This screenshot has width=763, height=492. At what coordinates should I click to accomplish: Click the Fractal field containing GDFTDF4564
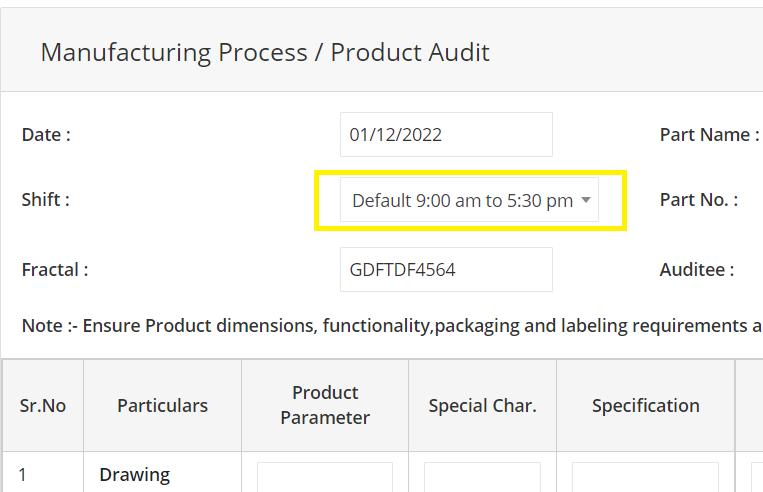click(x=446, y=270)
